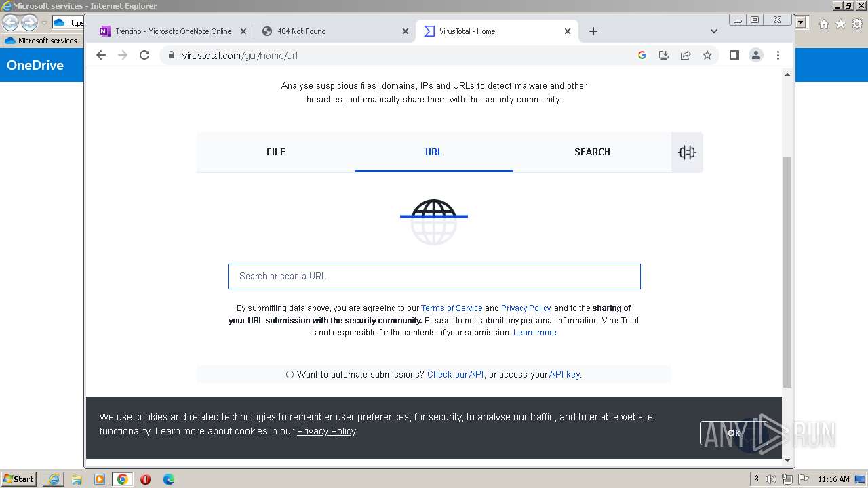Switch to the Trentino OneNote Online tab
This screenshot has width=868, height=488.
(172, 31)
